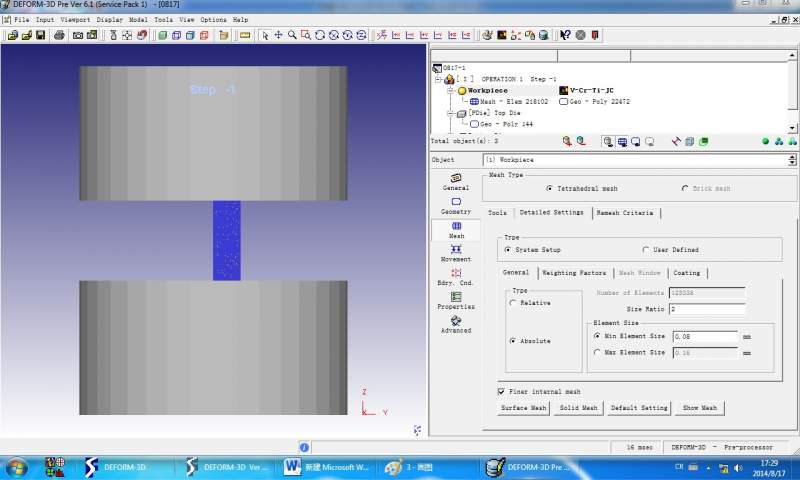The image size is (800, 480).
Task: Open the Movement side panel icon
Action: [x=456, y=254]
